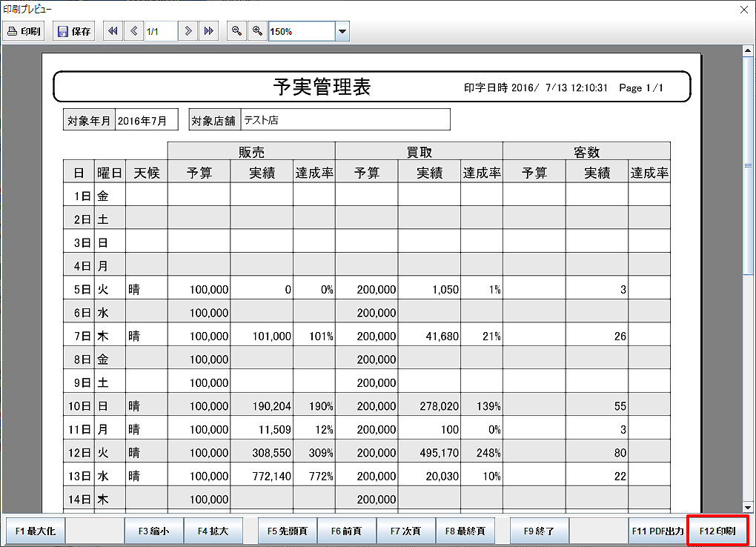Zoom in using the magnifier plus icon
This screenshot has width=756, height=547.
[256, 30]
